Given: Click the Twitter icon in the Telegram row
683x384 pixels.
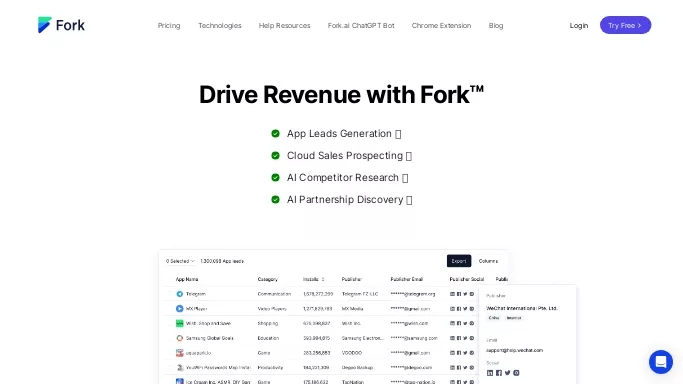Looking at the screenshot, I should (465, 294).
